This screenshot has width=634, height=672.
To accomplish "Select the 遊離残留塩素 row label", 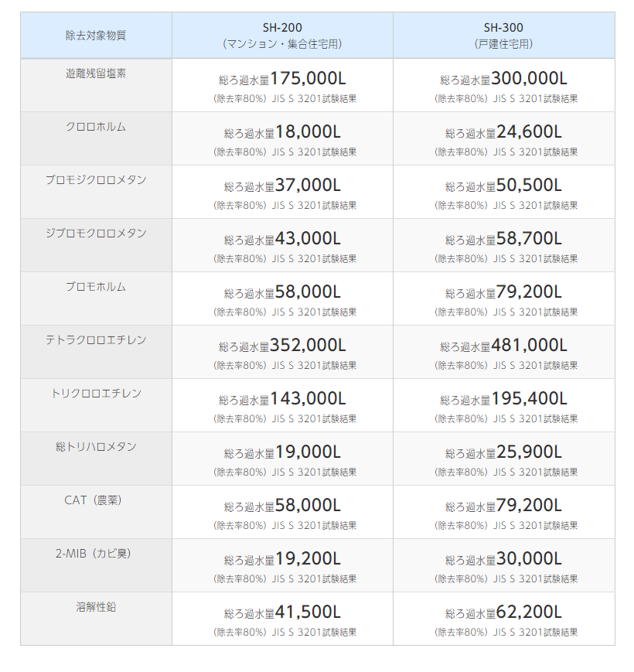I will pyautogui.click(x=96, y=73).
